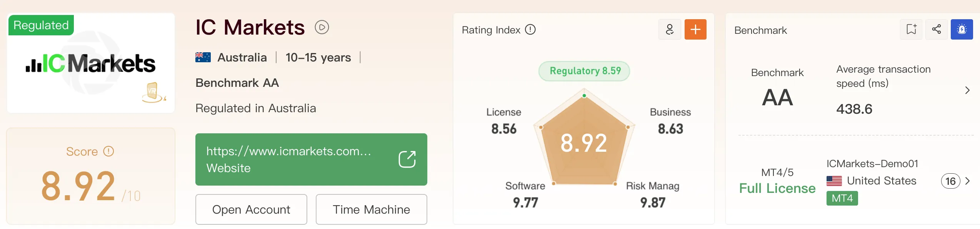Screen dimensions: 980x229
Task: Click the MT4/5 label
Action: (x=777, y=173)
